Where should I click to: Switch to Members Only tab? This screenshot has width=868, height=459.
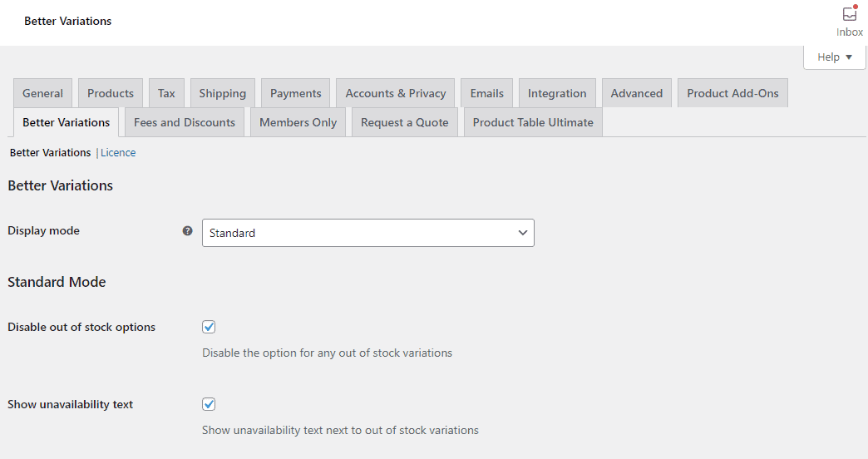(298, 122)
